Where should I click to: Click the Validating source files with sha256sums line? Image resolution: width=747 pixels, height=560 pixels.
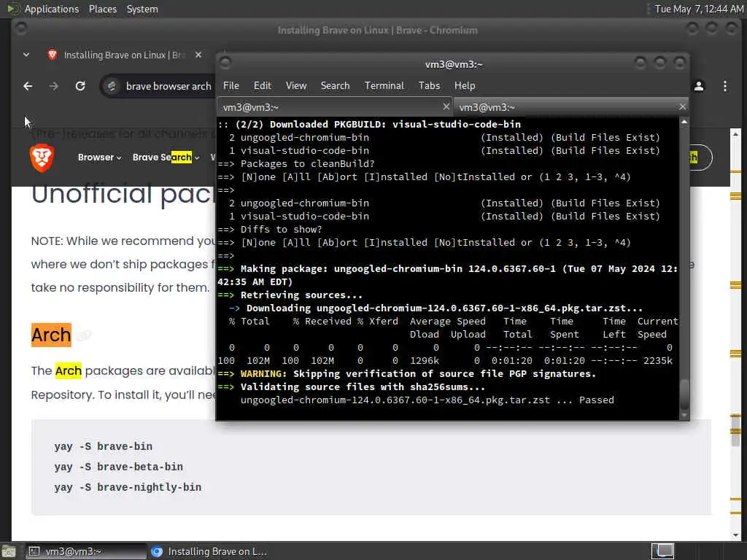[352, 386]
